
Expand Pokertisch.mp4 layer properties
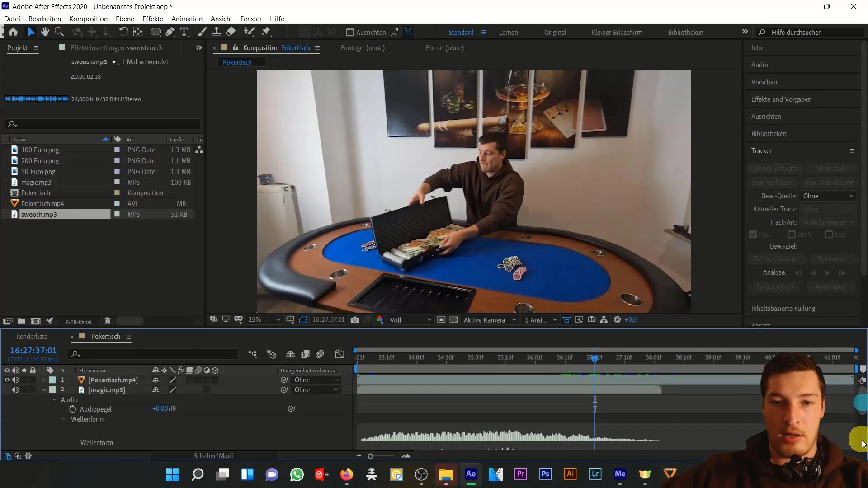coord(43,380)
